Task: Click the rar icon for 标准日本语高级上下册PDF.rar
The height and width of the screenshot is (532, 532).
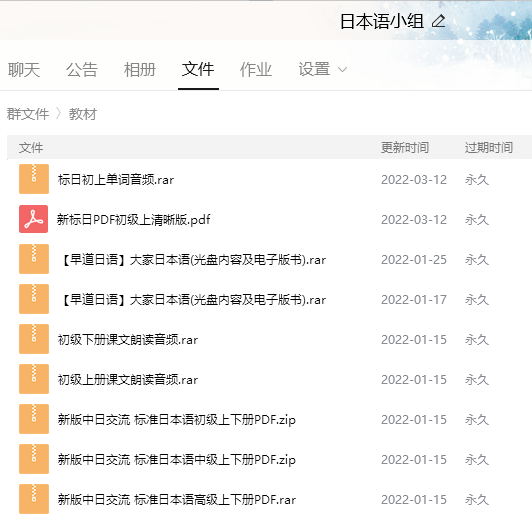Action: [34, 499]
